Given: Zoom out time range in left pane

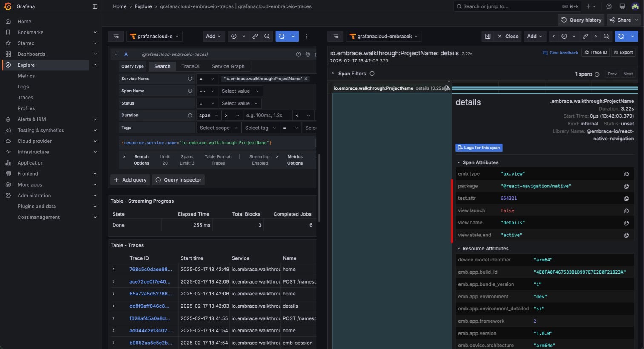Looking at the screenshot, I should [x=267, y=37].
